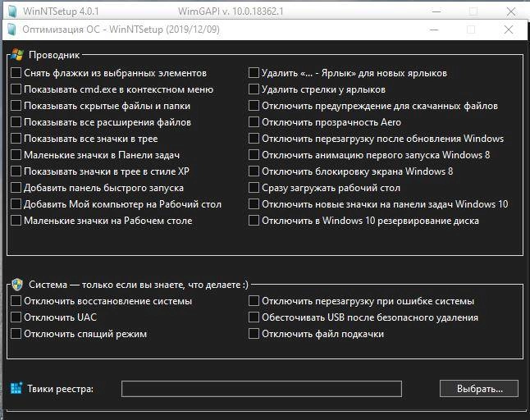Image resolution: width=530 pixels, height=420 pixels.
Task: Click the Твики реестра: label
Action: click(x=60, y=389)
